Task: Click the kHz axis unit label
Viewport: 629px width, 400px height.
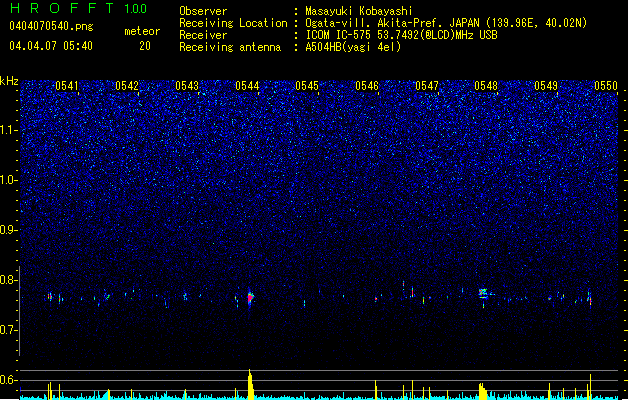Action: 9,81
